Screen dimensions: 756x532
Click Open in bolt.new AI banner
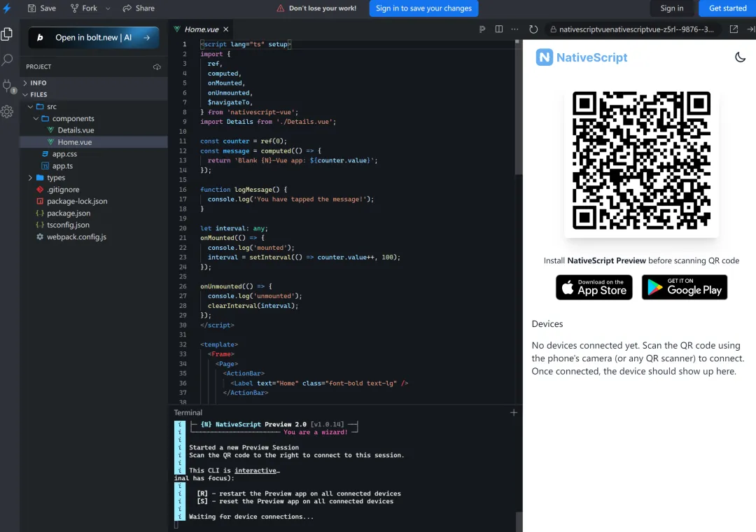[94, 38]
